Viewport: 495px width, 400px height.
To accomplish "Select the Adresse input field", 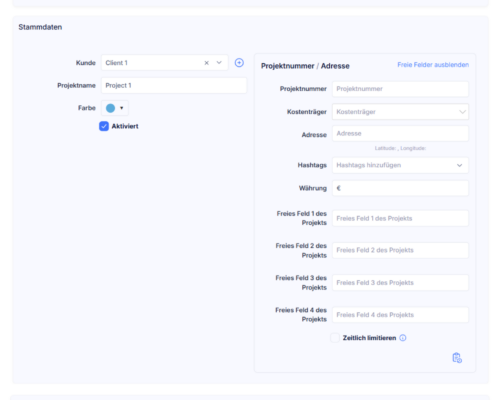I will (x=400, y=133).
